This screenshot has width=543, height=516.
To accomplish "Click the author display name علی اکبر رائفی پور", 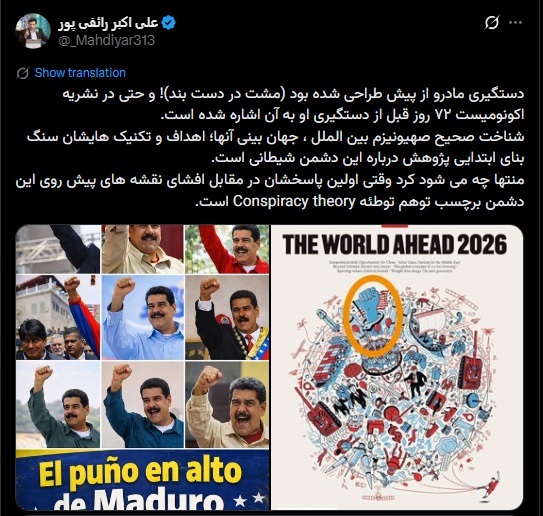I will pos(108,23).
